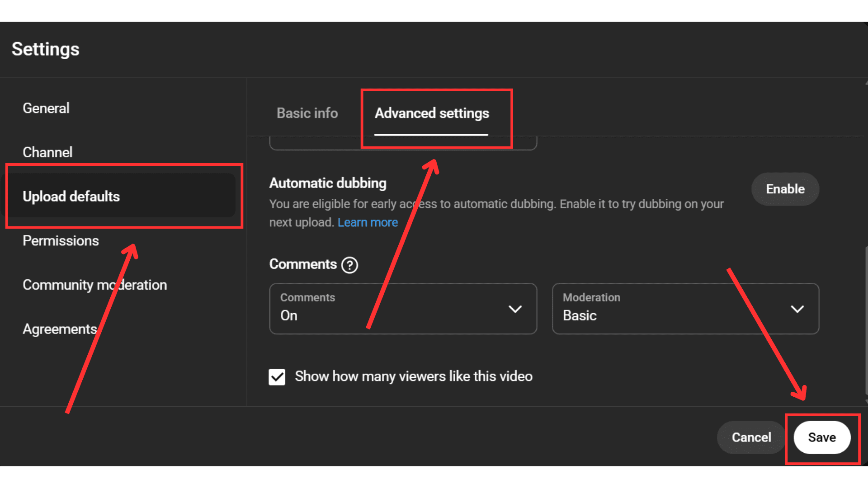Screen dimensions: 868x488
Task: Click the Comments dropdown chevron arrow
Action: pos(515,309)
